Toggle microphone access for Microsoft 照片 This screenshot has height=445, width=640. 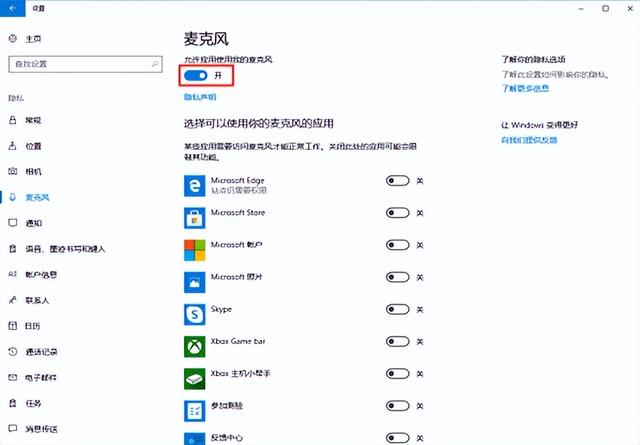[398, 277]
